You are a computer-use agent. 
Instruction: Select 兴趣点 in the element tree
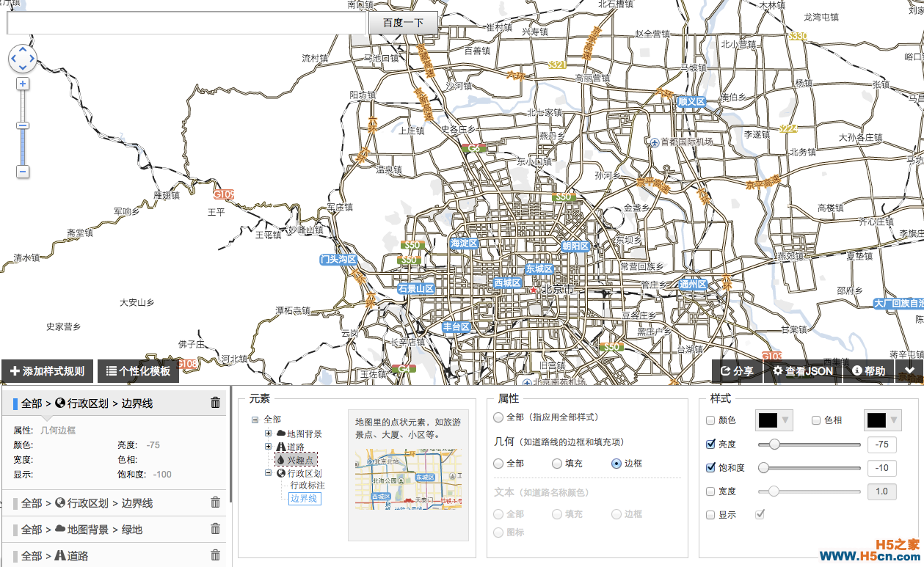pos(296,460)
